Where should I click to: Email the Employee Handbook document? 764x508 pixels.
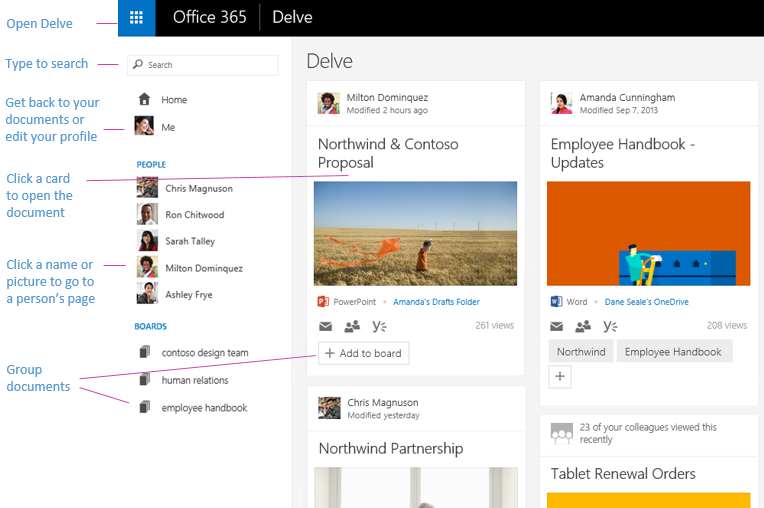tap(556, 326)
